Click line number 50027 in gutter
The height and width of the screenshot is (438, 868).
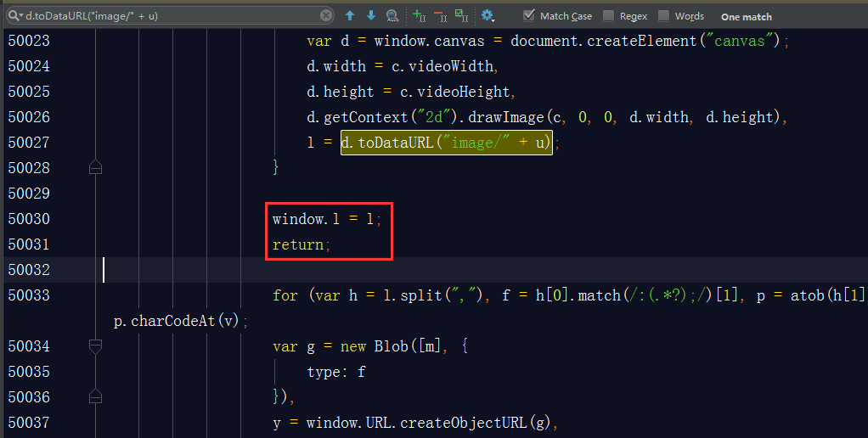tap(29, 143)
